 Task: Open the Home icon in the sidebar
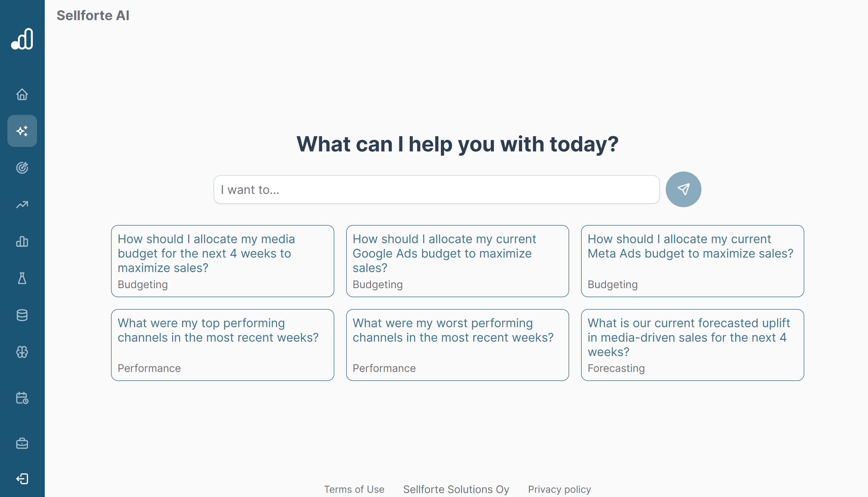(22, 95)
